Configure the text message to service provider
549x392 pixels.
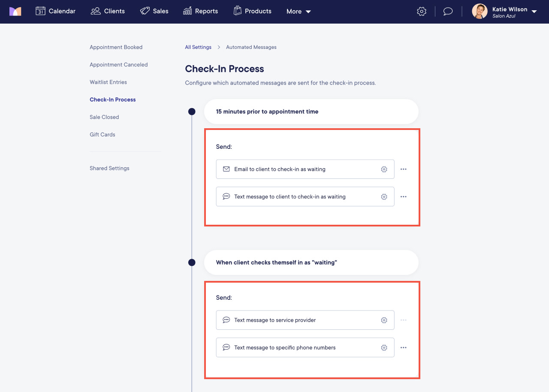pos(384,320)
